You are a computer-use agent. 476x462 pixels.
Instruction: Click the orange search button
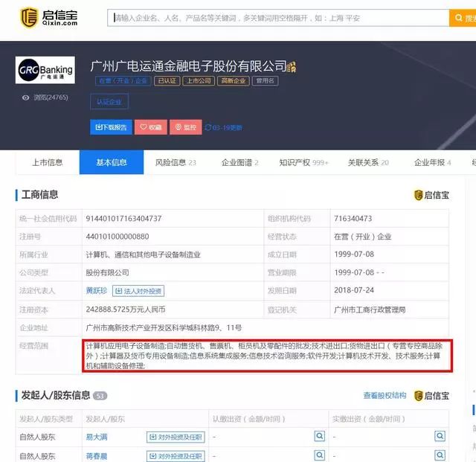tap(463, 18)
